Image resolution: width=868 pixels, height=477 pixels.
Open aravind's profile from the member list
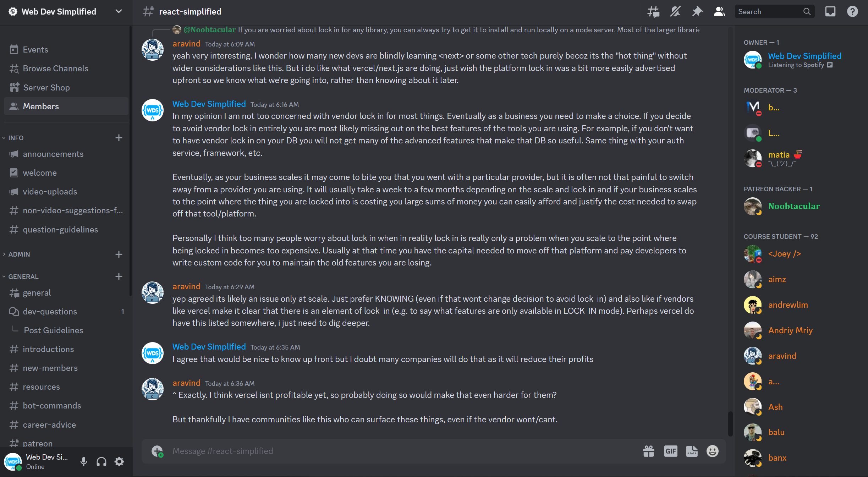pyautogui.click(x=782, y=356)
